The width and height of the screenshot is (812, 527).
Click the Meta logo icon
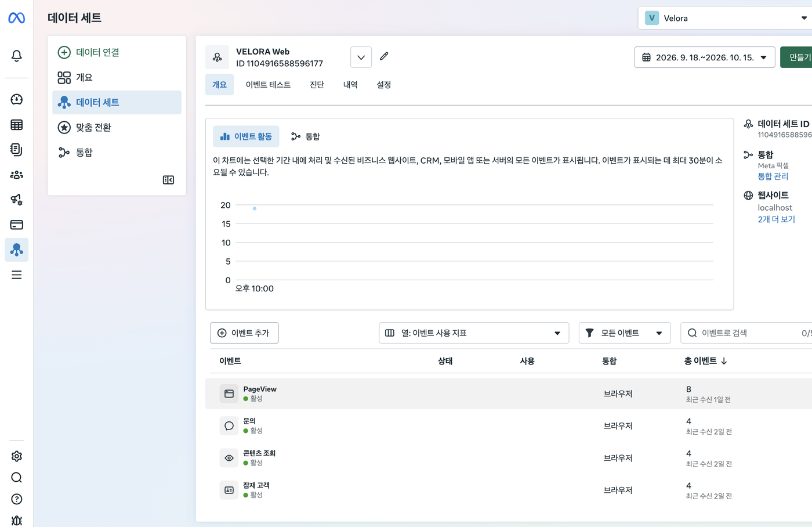click(16, 18)
